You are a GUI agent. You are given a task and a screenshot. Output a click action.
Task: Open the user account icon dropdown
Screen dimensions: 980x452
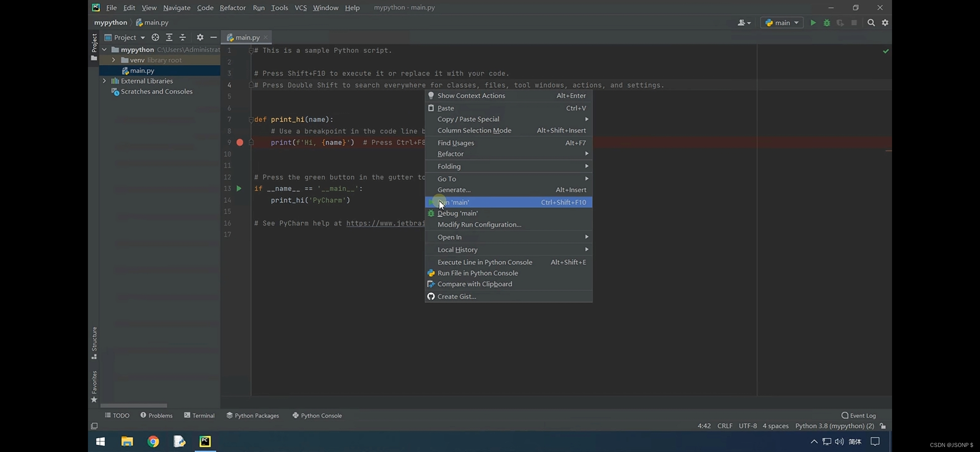click(x=744, y=23)
